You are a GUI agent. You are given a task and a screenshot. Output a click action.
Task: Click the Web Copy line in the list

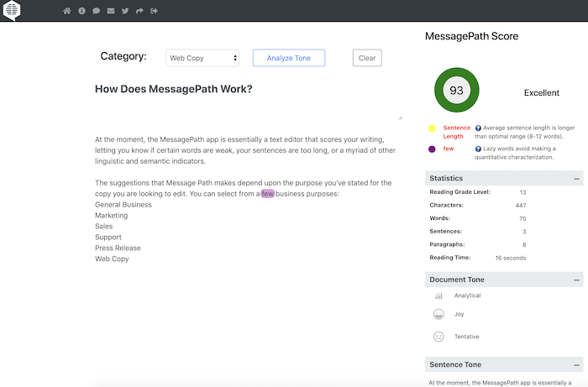[112, 259]
